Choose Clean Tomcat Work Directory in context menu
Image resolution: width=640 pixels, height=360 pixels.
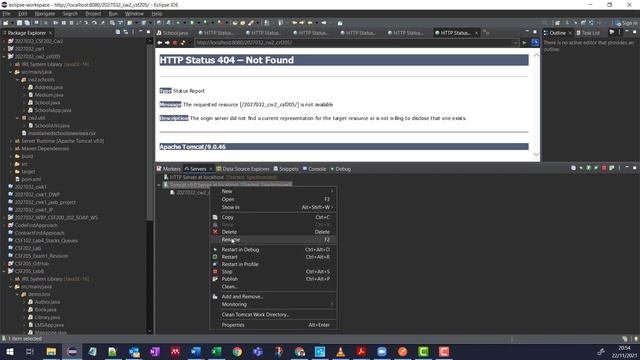click(273, 315)
